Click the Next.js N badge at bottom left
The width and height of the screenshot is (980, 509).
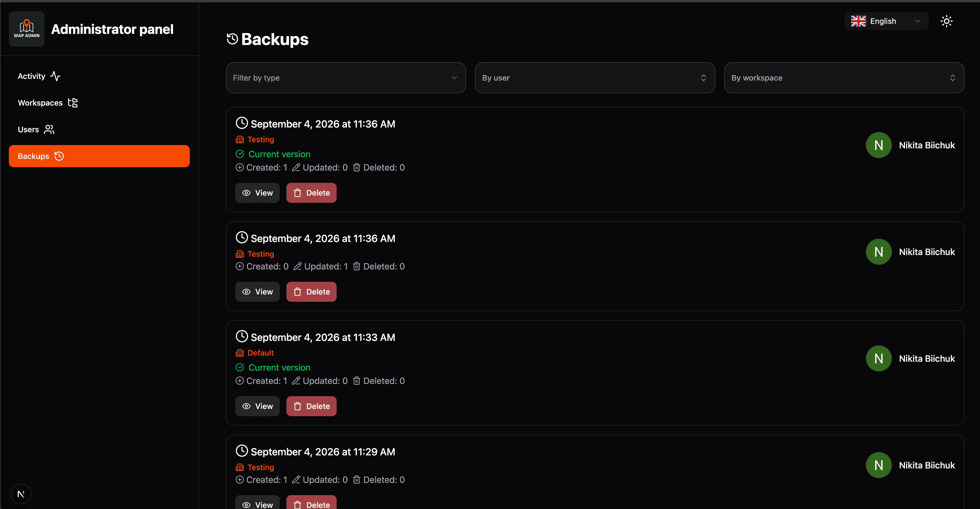[21, 494]
